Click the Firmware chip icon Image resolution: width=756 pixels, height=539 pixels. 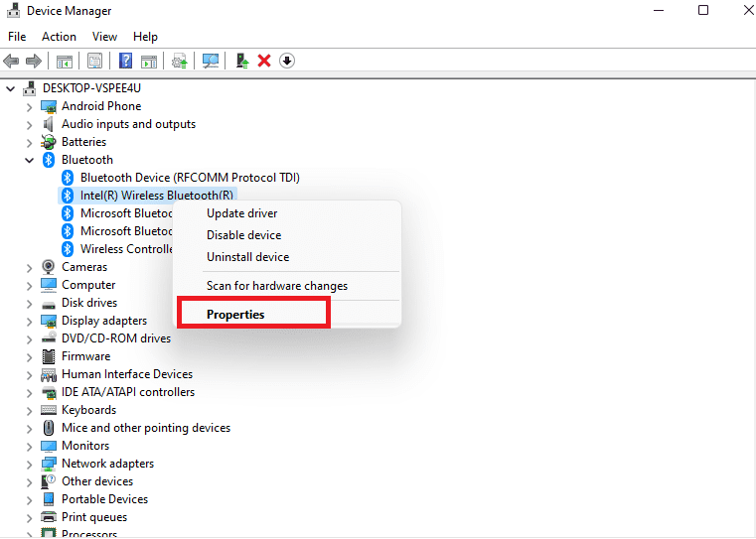click(x=49, y=356)
